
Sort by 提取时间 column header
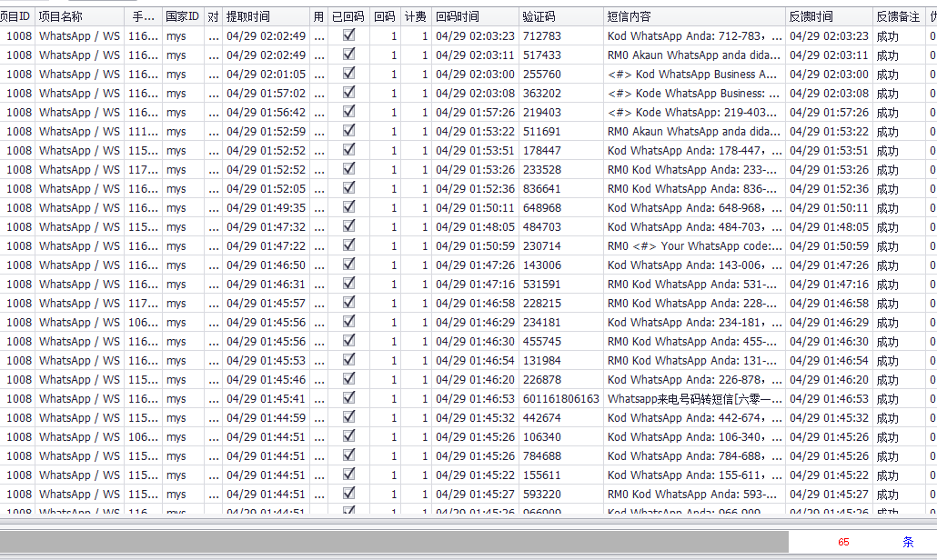(266, 16)
